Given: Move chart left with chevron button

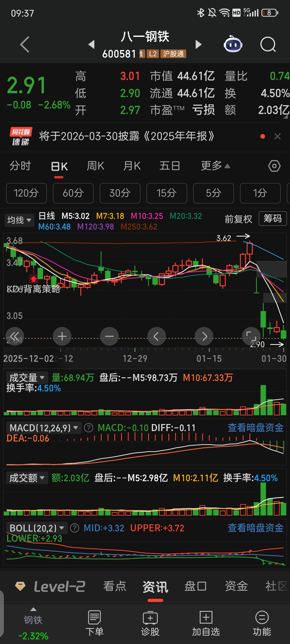Looking at the screenshot, I should [156, 336].
